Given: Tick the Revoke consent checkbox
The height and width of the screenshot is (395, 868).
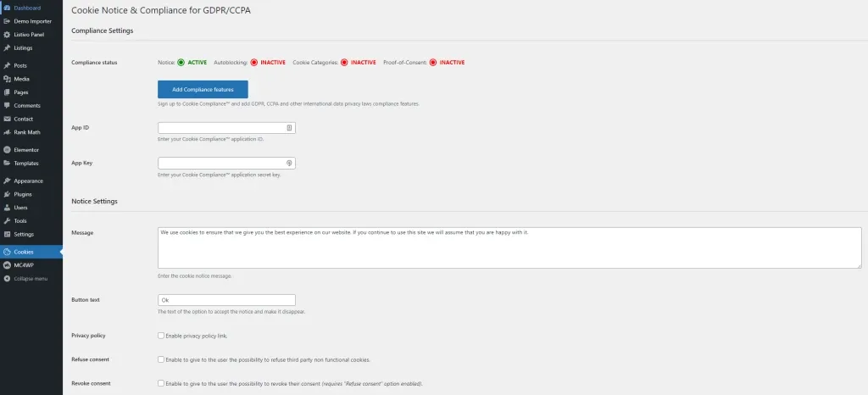Looking at the screenshot, I should [x=161, y=383].
